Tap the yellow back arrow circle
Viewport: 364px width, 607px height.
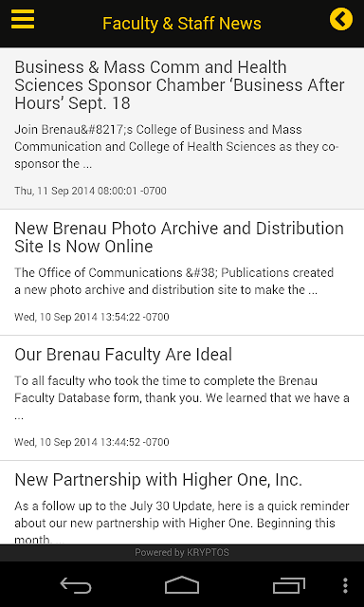click(x=341, y=19)
